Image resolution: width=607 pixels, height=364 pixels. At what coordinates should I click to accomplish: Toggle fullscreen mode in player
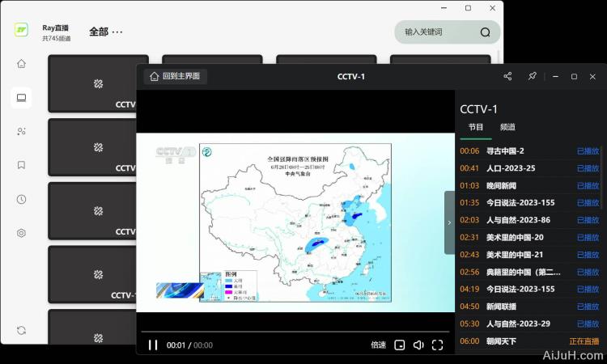tap(437, 345)
